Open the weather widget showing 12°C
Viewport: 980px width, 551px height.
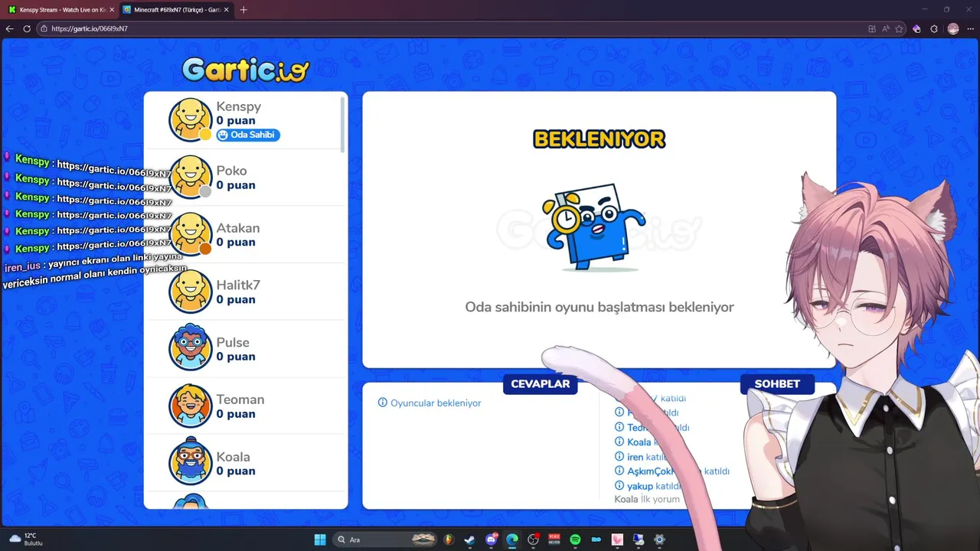click(25, 540)
